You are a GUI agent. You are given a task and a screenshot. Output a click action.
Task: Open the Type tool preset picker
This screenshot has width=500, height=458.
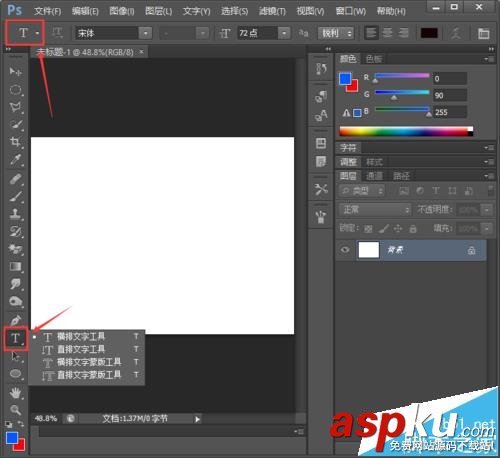pos(37,33)
